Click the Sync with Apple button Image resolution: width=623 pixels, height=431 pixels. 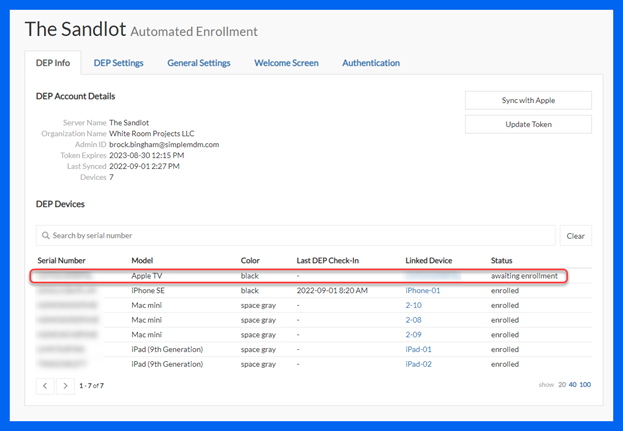[528, 101]
